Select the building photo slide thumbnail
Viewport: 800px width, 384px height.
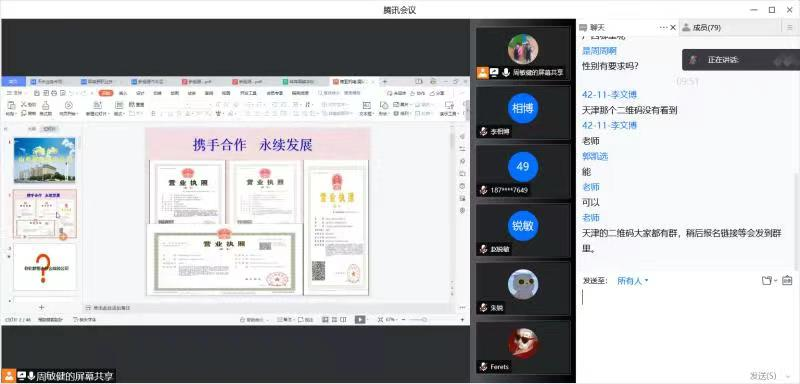(44, 160)
